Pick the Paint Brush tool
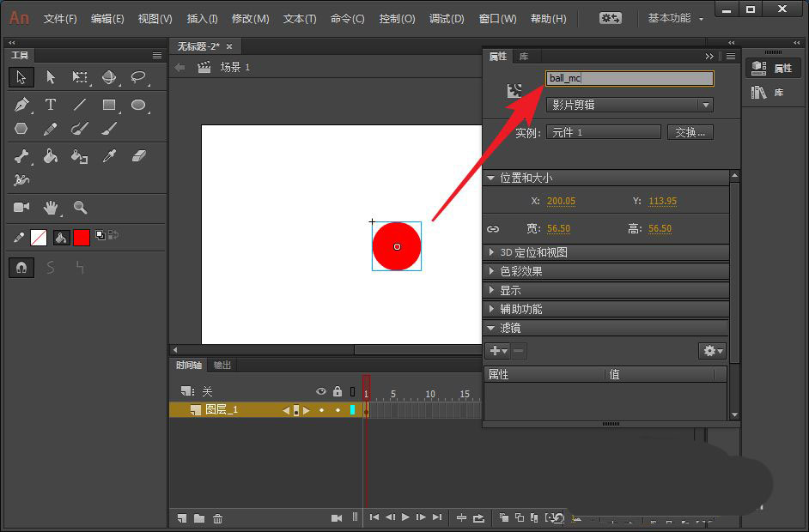 (x=80, y=129)
